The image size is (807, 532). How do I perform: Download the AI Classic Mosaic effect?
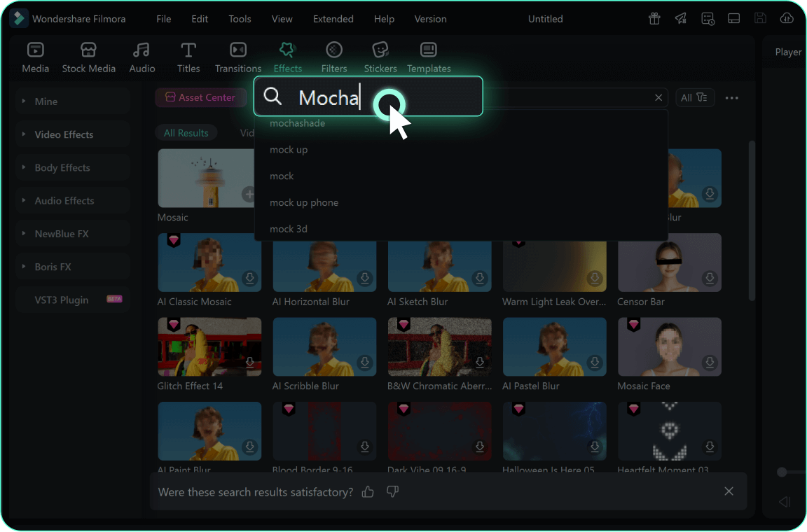249,279
